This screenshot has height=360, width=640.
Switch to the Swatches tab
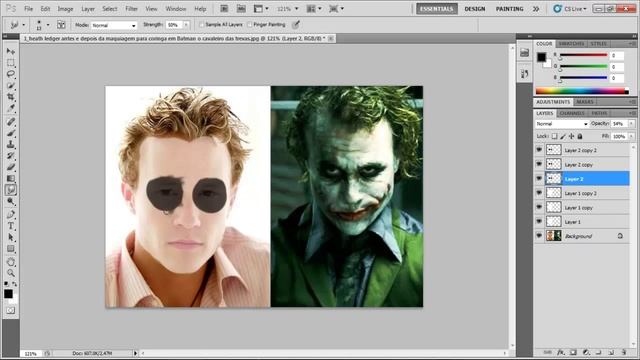click(571, 44)
